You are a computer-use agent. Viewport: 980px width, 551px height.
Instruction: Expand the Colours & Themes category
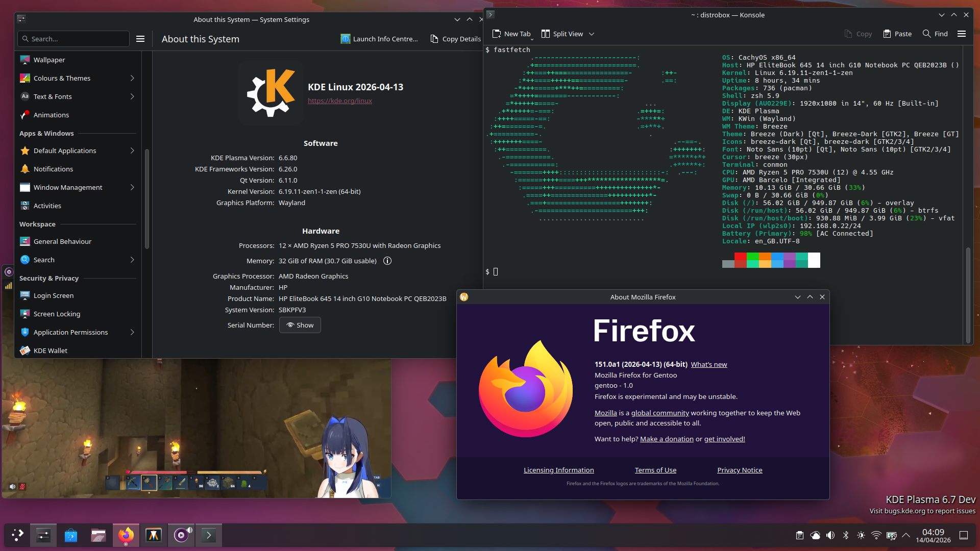132,78
